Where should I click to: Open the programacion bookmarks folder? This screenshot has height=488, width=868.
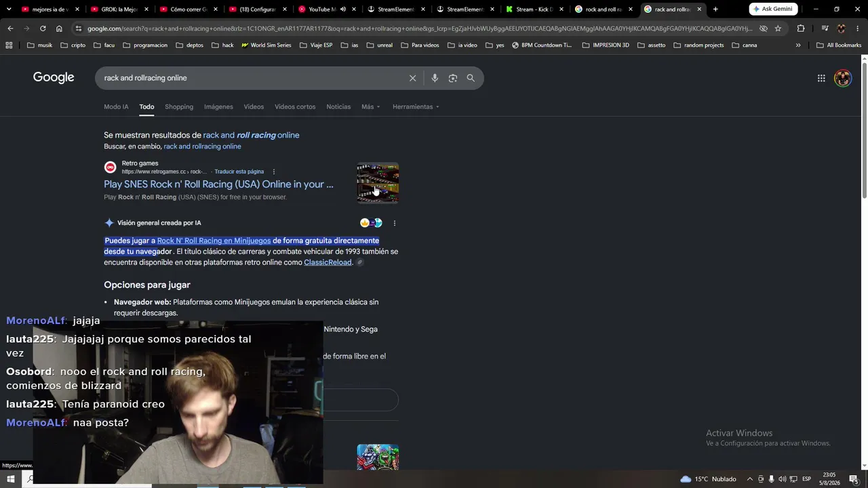point(144,45)
